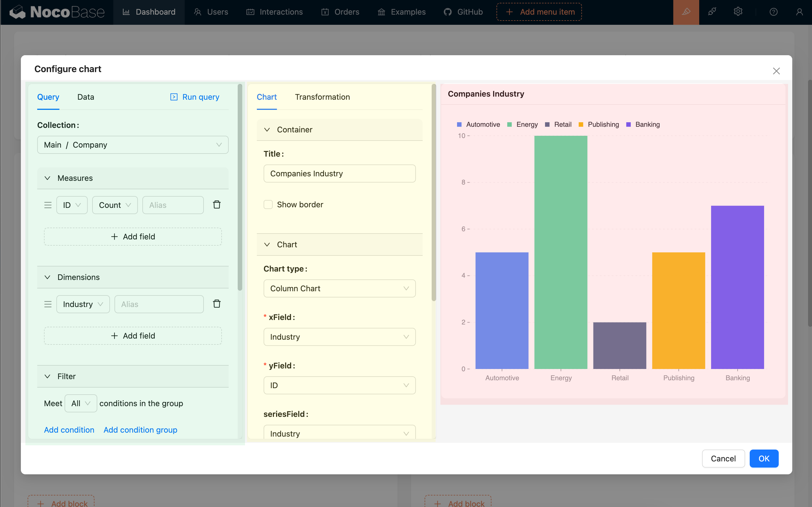This screenshot has width=812, height=507.
Task: Collapse the Measures section
Action: point(47,178)
